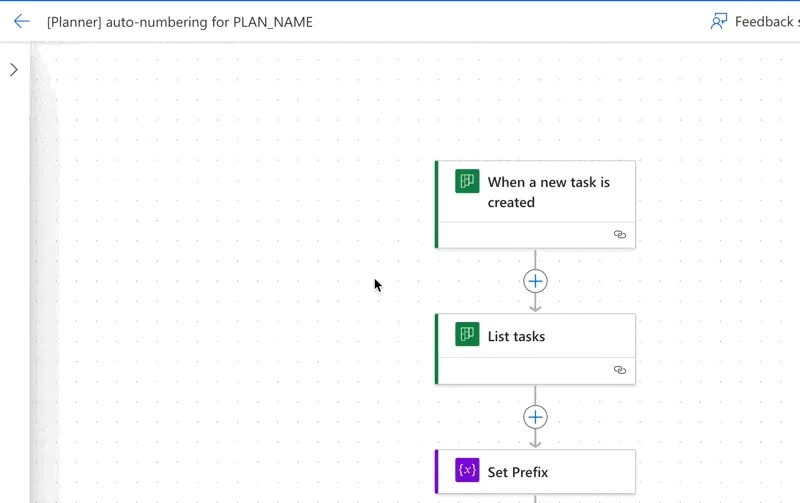
Task: Open the 'List tasks' action card
Action: point(535,349)
